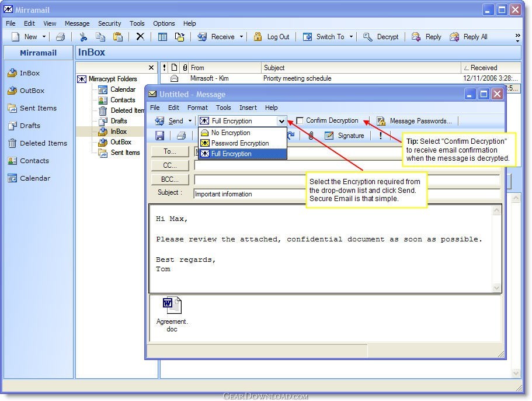Click the Log Out padlock button
This screenshot has width=532, height=401.
coord(272,37)
